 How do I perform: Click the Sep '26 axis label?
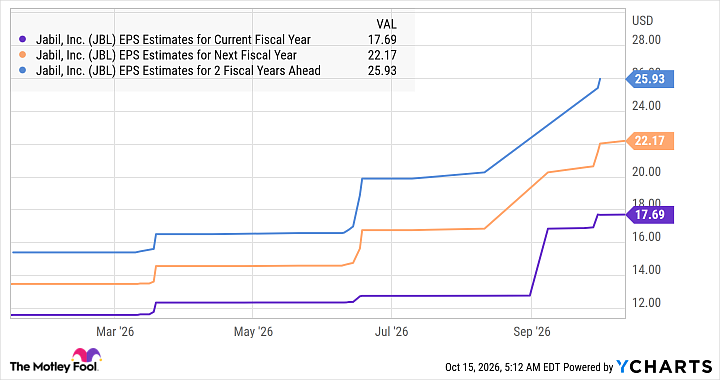tap(531, 332)
